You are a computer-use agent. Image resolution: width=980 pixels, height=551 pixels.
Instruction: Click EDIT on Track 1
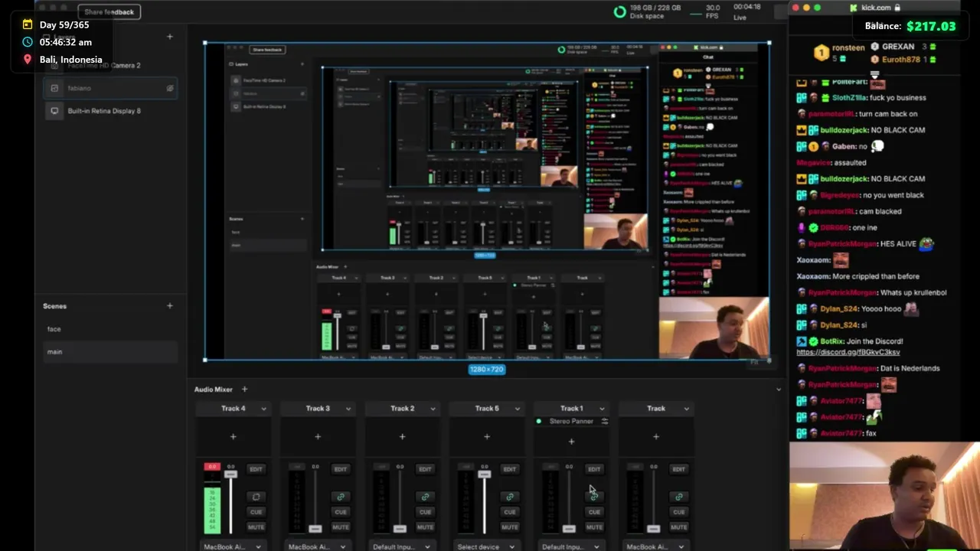coord(594,469)
